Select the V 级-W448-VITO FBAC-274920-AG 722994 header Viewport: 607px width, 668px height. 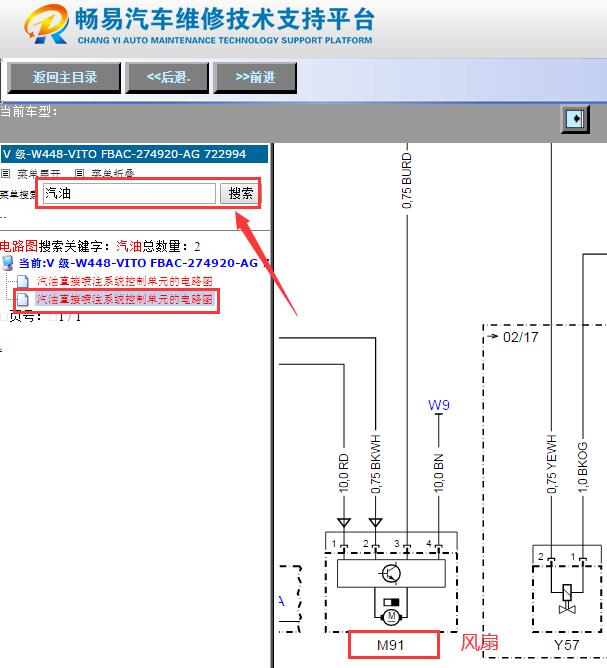[134, 154]
